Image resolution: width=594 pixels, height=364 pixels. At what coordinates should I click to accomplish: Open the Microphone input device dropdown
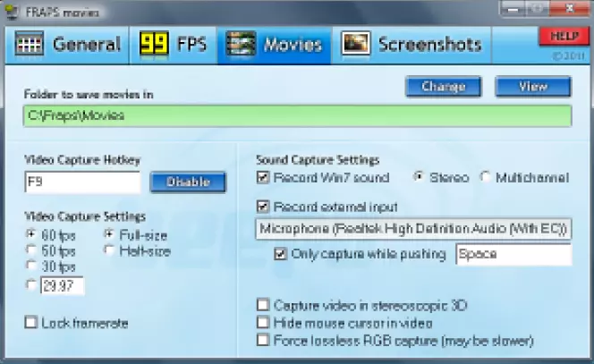pyautogui.click(x=413, y=229)
